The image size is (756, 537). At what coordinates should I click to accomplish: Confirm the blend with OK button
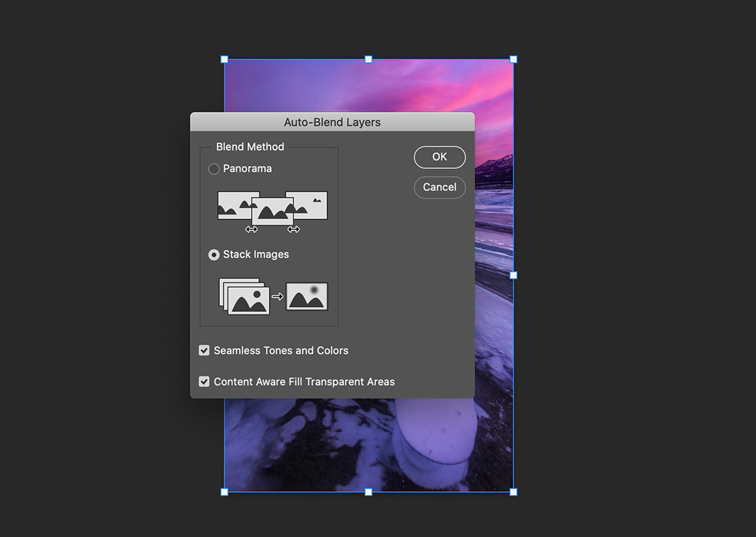(439, 157)
